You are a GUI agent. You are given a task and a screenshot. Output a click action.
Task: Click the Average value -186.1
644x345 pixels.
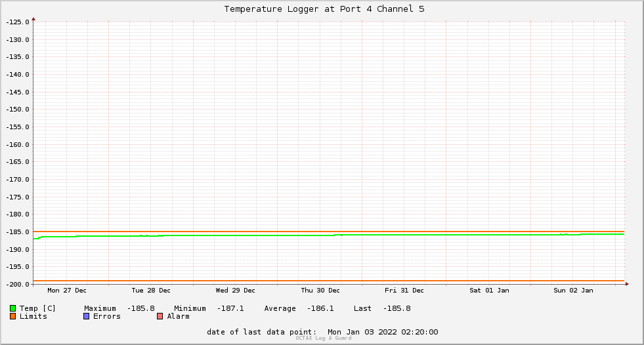click(x=320, y=308)
